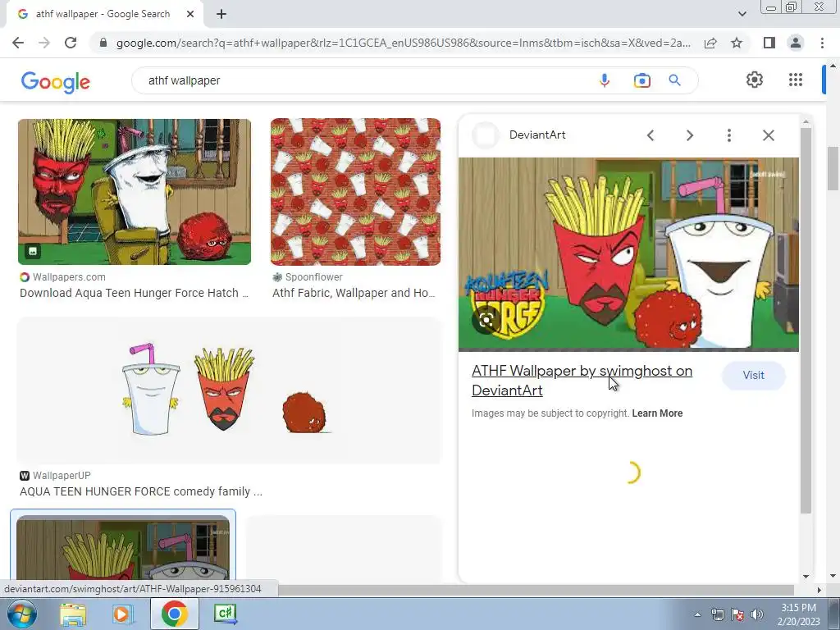Open the media player taskbar icon
This screenshot has width=840, height=630.
pyautogui.click(x=122, y=614)
